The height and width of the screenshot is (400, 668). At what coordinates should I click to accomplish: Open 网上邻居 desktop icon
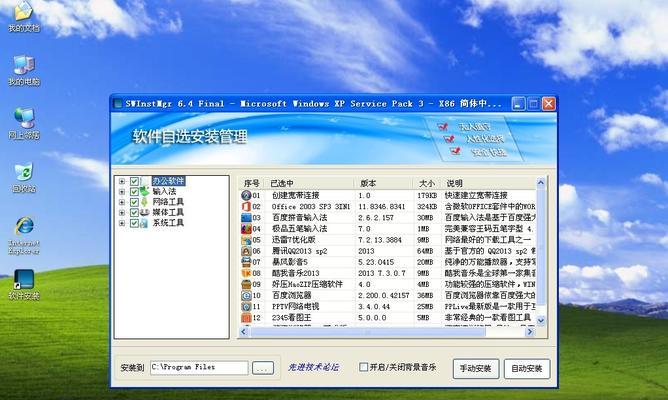(x=24, y=124)
